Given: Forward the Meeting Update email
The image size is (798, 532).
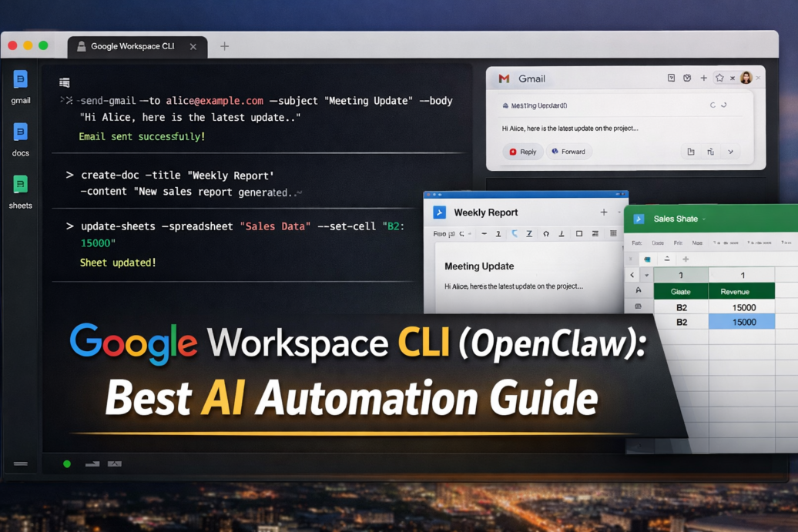Looking at the screenshot, I should (569, 152).
